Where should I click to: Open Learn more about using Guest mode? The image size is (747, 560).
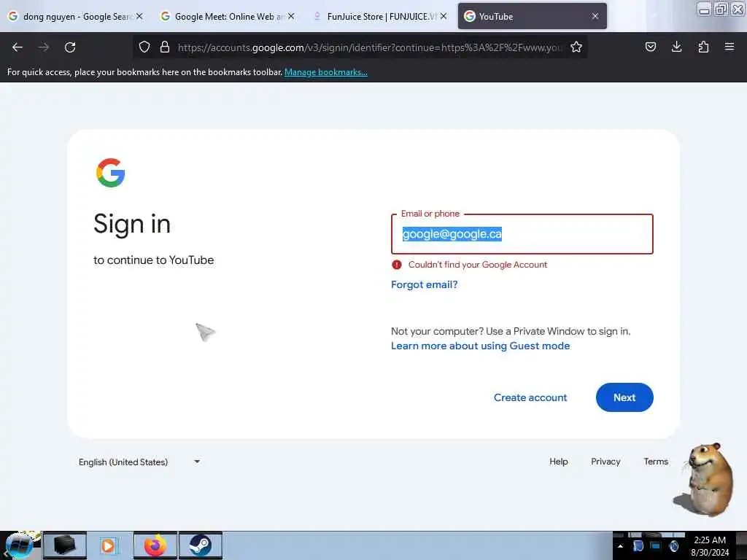pyautogui.click(x=480, y=346)
